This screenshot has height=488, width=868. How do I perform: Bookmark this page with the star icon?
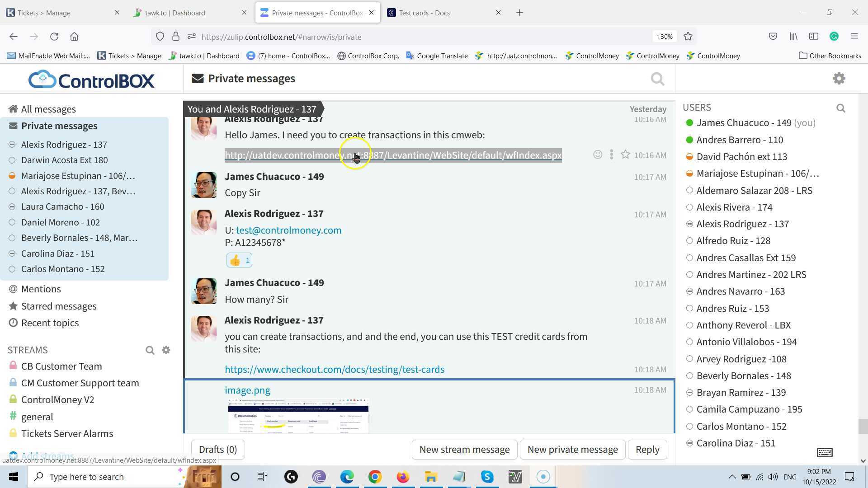click(x=688, y=37)
